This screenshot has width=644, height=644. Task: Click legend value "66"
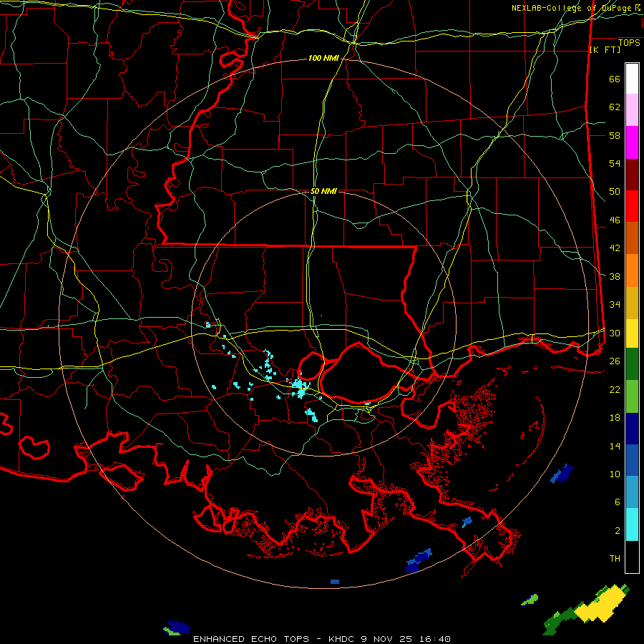coord(615,79)
